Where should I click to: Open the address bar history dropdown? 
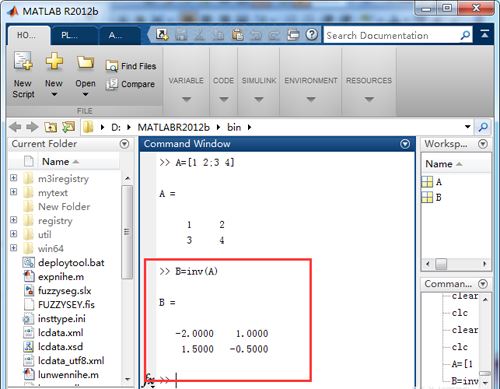pyautogui.click(x=467, y=127)
